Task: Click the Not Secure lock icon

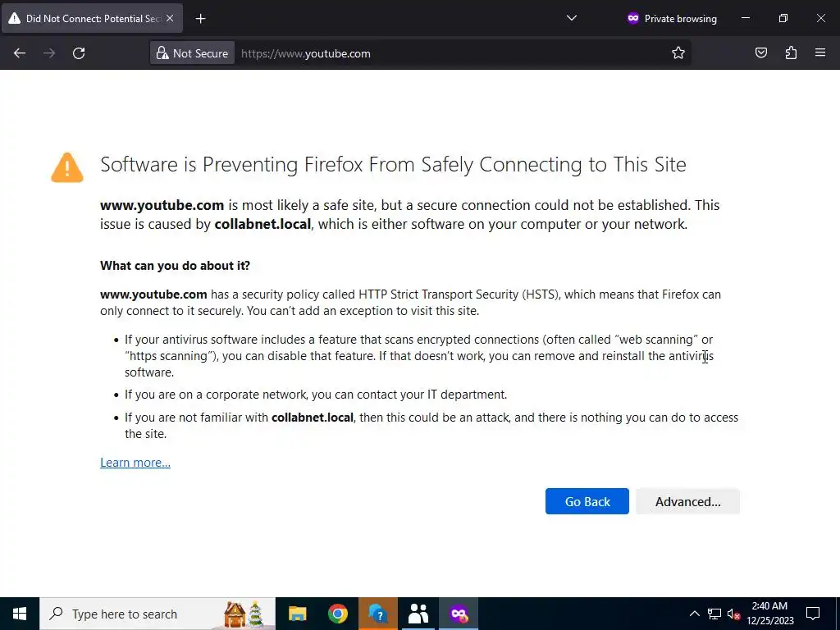Action: pos(162,53)
